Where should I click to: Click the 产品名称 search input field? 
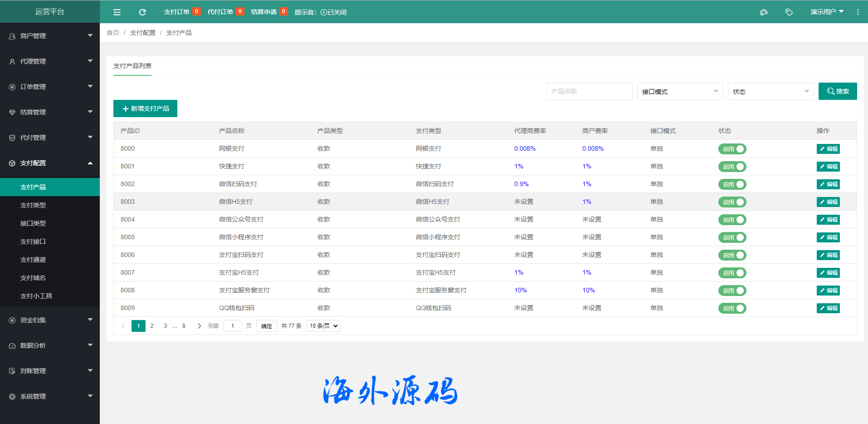pyautogui.click(x=589, y=91)
